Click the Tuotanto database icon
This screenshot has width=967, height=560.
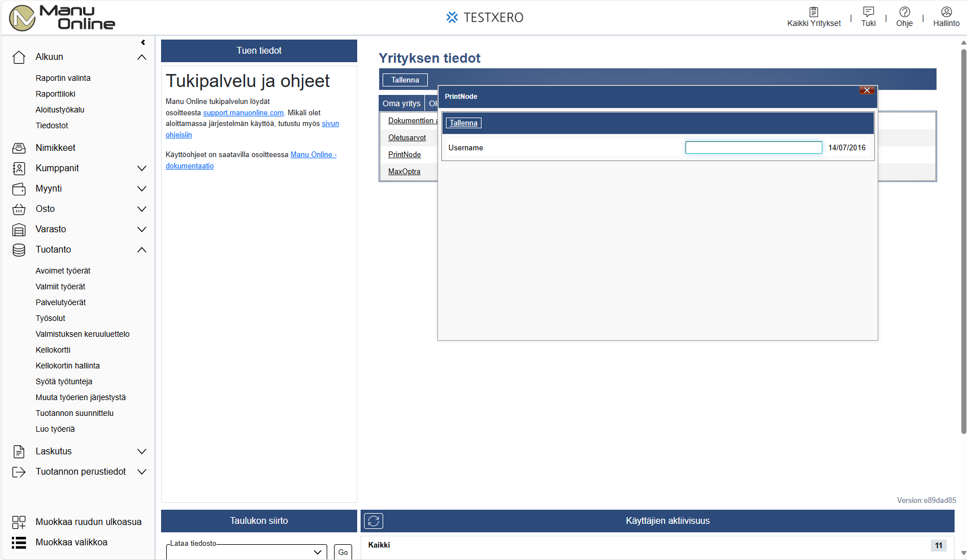[x=19, y=250]
